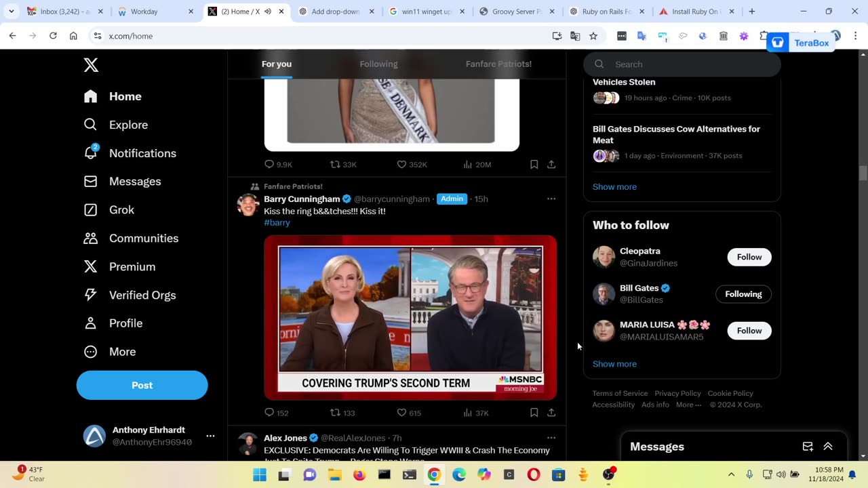868x488 pixels.
Task: Bookmark this page with the star icon
Action: 593,36
